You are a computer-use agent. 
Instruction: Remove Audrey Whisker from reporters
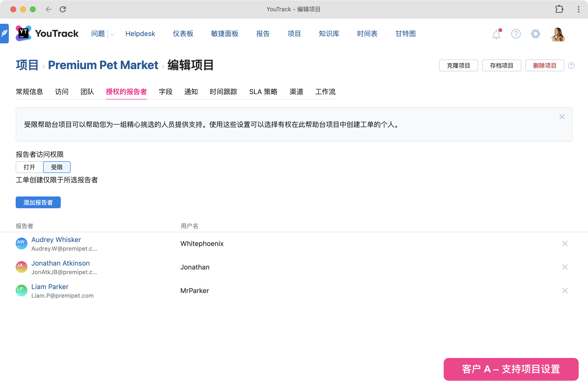coord(565,244)
